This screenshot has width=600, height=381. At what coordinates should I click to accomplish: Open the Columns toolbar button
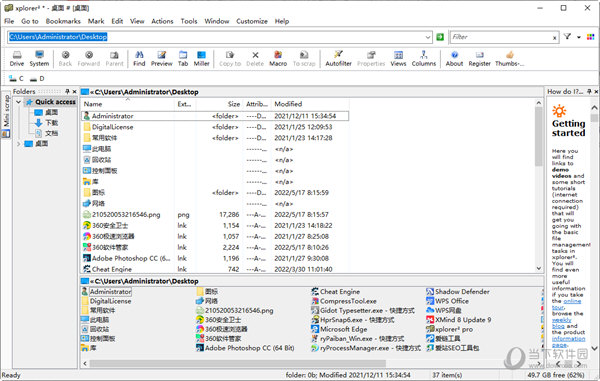click(424, 59)
